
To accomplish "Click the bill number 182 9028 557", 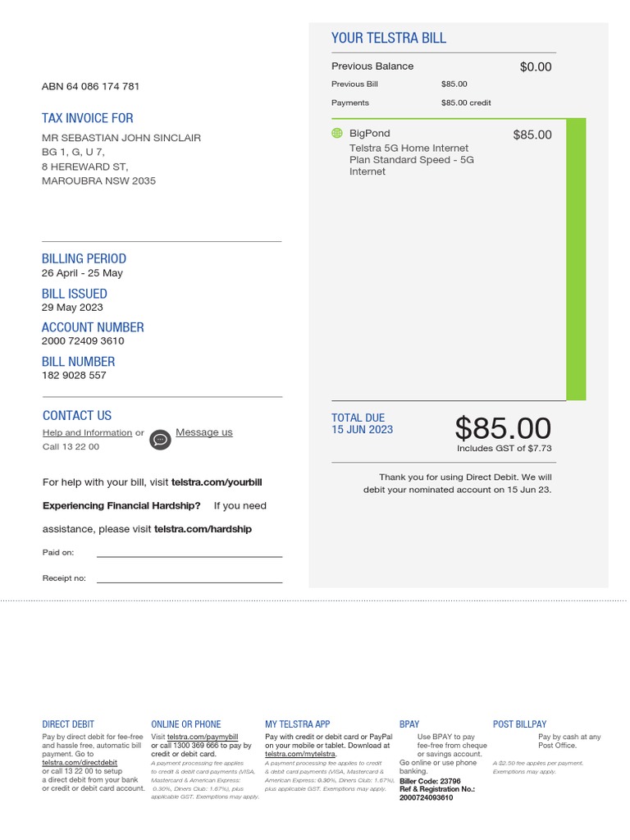I will coord(74,375).
